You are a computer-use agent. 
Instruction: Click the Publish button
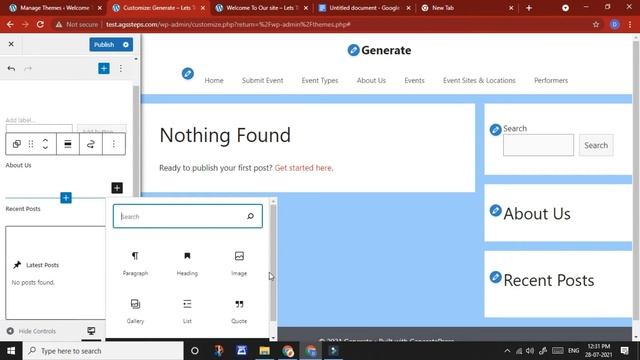coord(104,44)
